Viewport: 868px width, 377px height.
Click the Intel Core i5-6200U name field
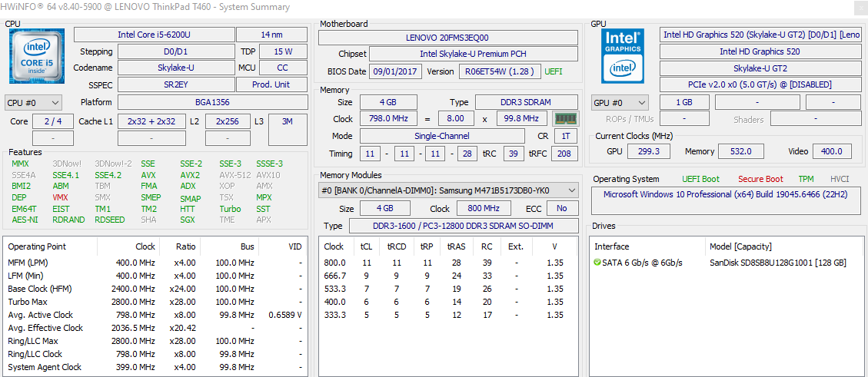154,35
